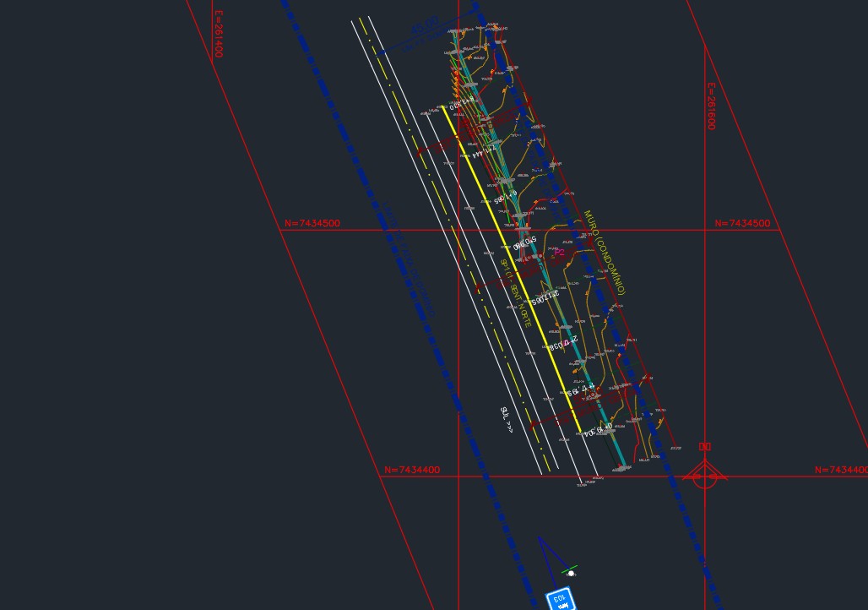Click the SUL >>> direction text
Image resolution: width=868 pixels, height=610 pixels.
[507, 419]
